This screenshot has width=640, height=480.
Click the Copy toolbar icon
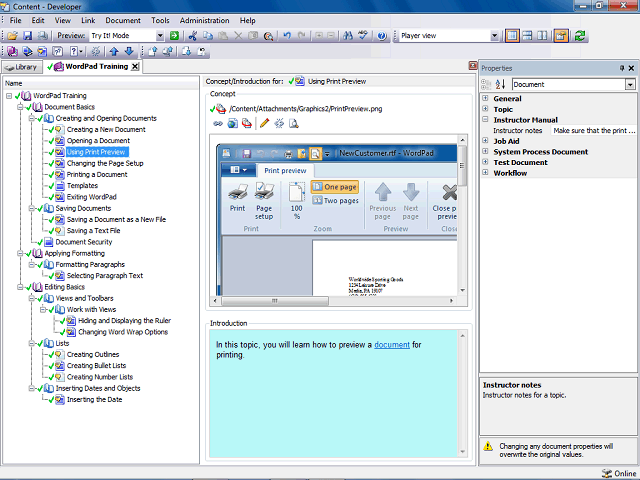tap(208, 36)
